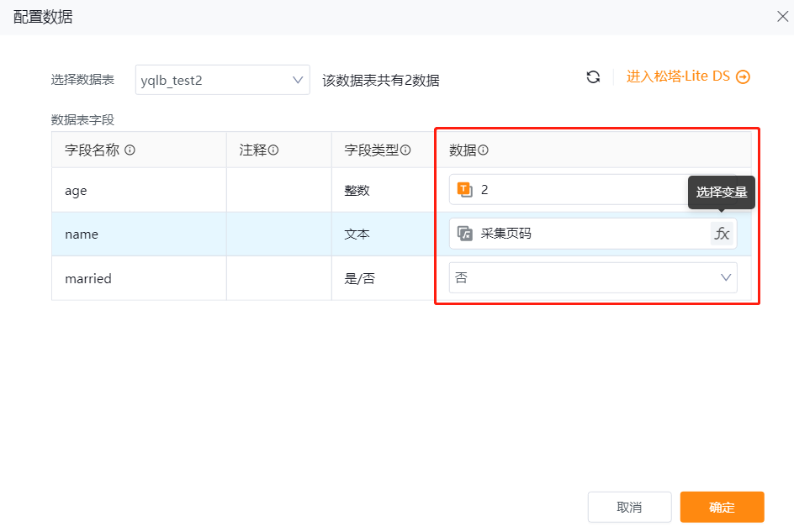Select the name field row
This screenshot has height=532, width=794.
[139, 234]
